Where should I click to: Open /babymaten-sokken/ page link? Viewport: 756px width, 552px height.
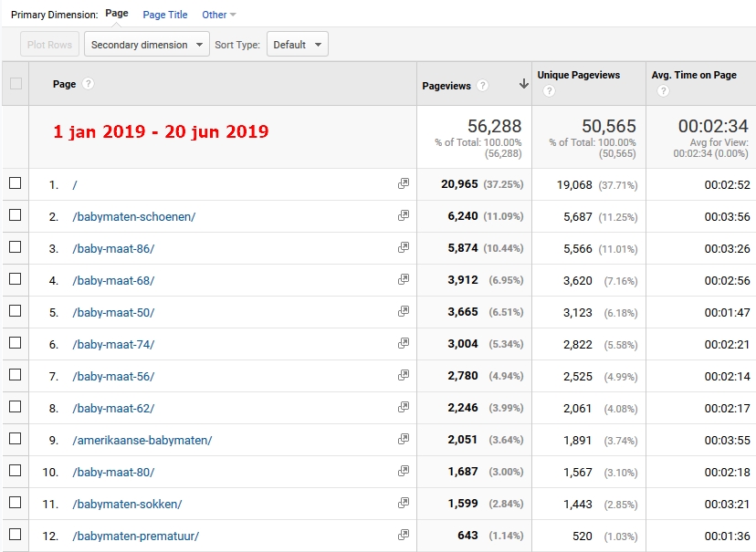127,504
